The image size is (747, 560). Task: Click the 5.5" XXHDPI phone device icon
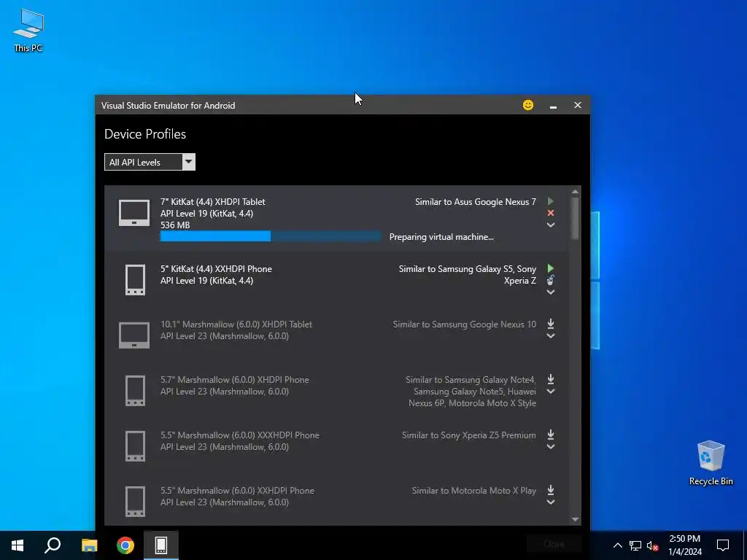click(135, 502)
